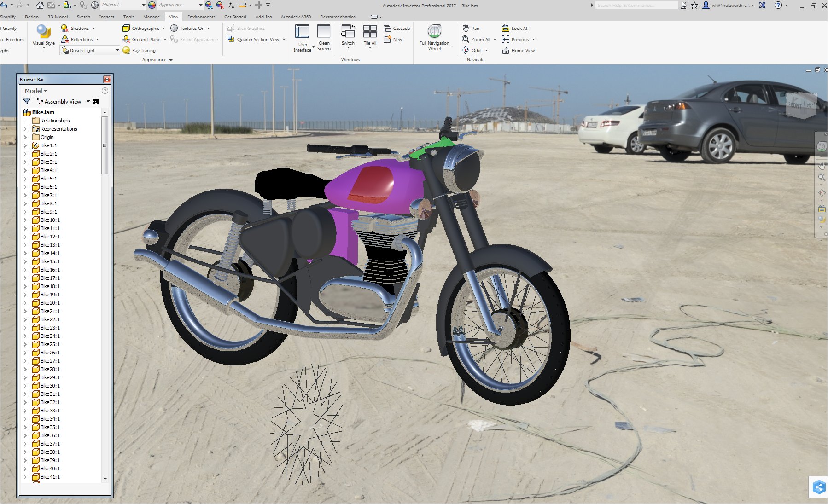Open the Appearance override dropdown in Quick Access

[200, 5]
